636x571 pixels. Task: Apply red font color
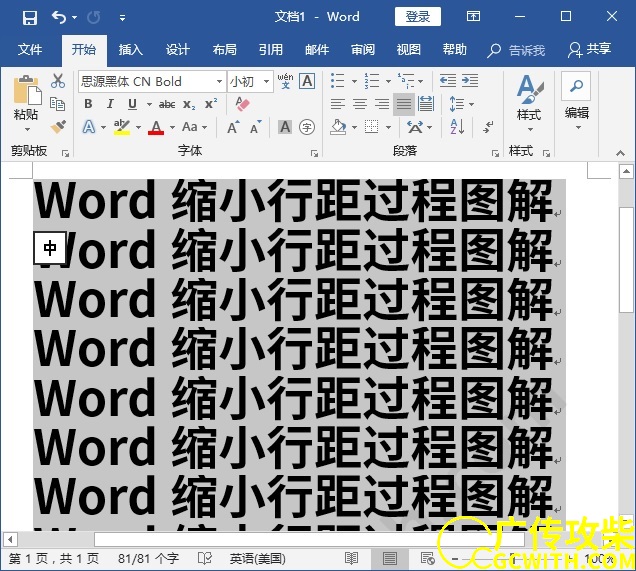coord(156,127)
